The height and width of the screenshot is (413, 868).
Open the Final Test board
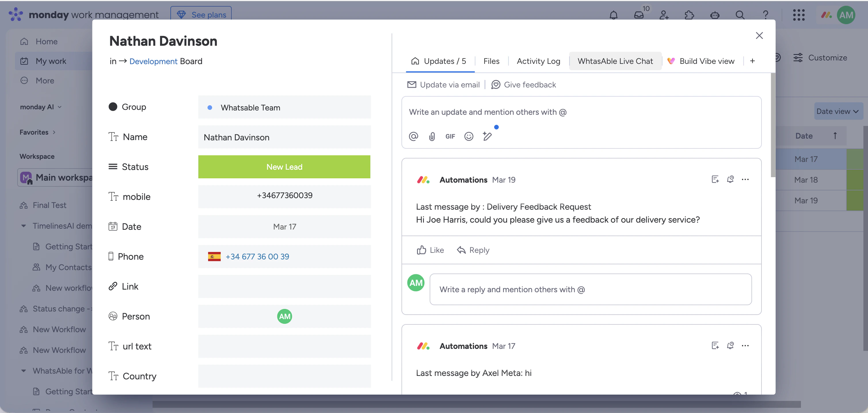pos(49,205)
